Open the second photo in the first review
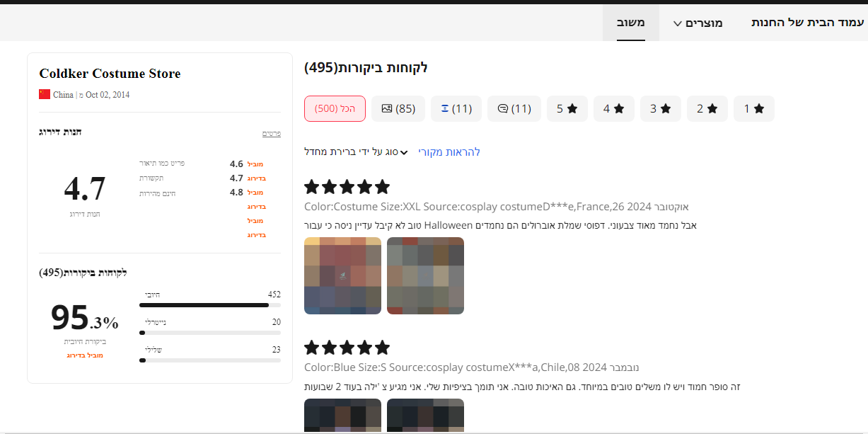This screenshot has width=868, height=434. coord(425,275)
